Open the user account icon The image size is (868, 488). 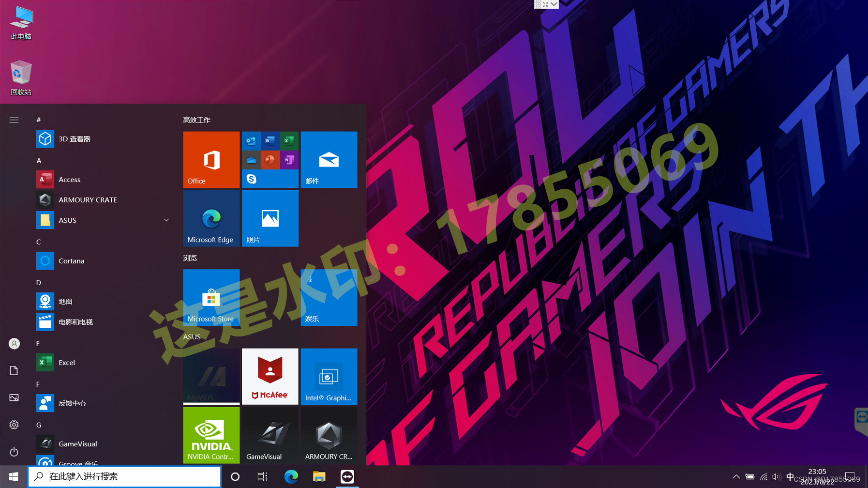(14, 344)
